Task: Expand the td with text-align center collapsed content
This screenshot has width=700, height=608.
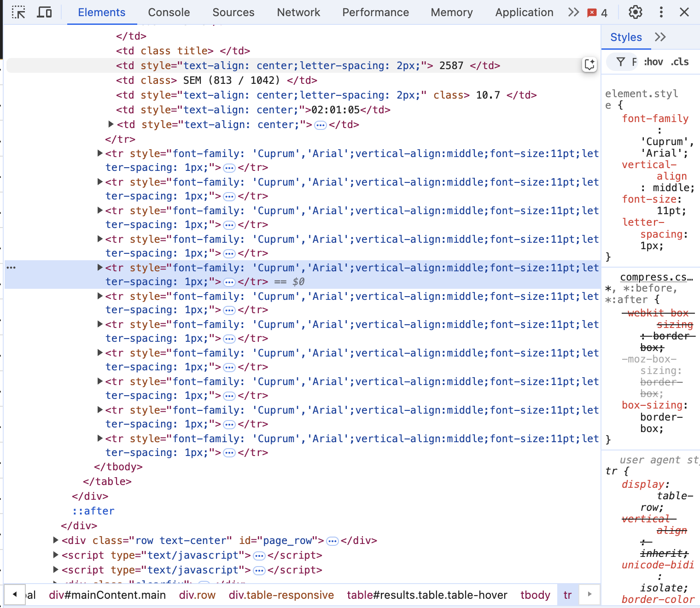Action: coord(111,124)
